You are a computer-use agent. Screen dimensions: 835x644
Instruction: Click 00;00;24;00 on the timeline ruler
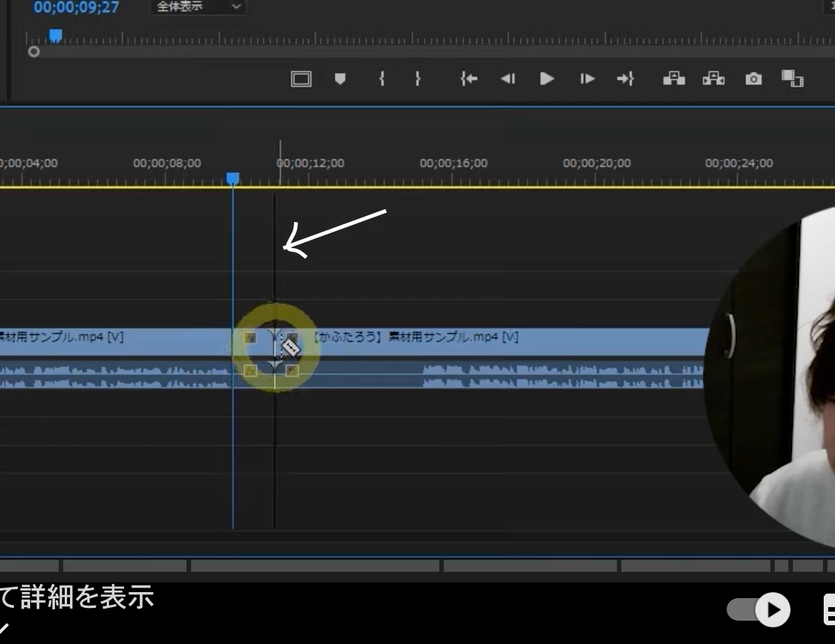click(x=739, y=163)
